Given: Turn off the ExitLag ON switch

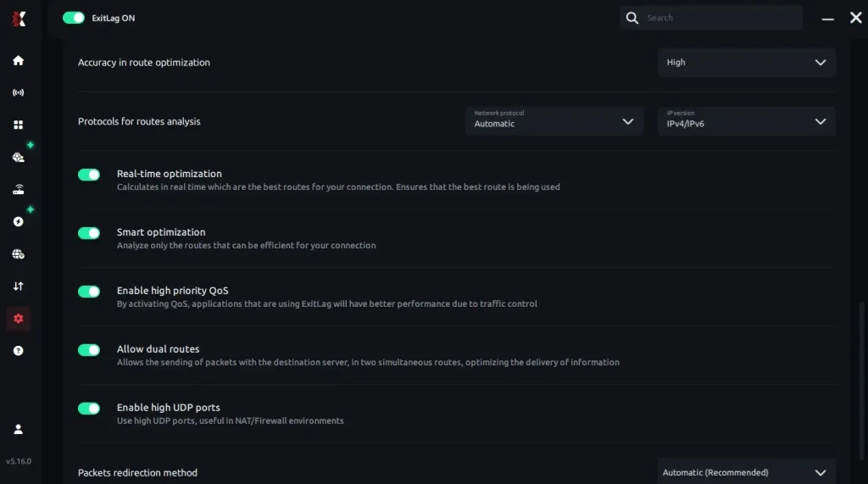Looking at the screenshot, I should (73, 18).
